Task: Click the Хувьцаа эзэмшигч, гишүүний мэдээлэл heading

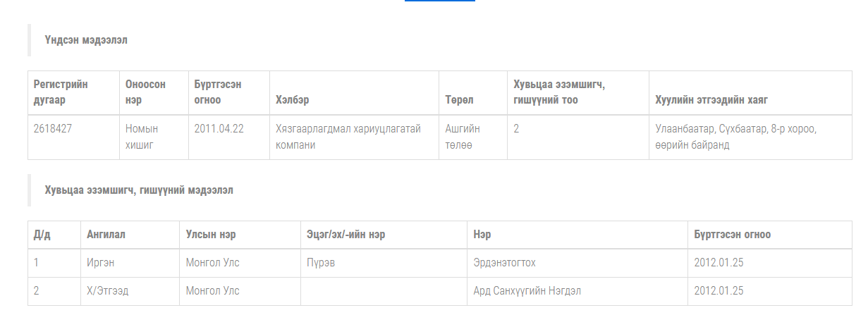Action: (x=139, y=190)
